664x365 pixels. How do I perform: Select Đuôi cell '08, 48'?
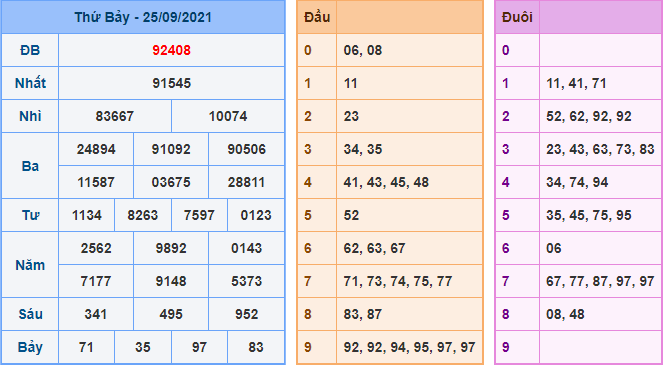tap(600, 315)
